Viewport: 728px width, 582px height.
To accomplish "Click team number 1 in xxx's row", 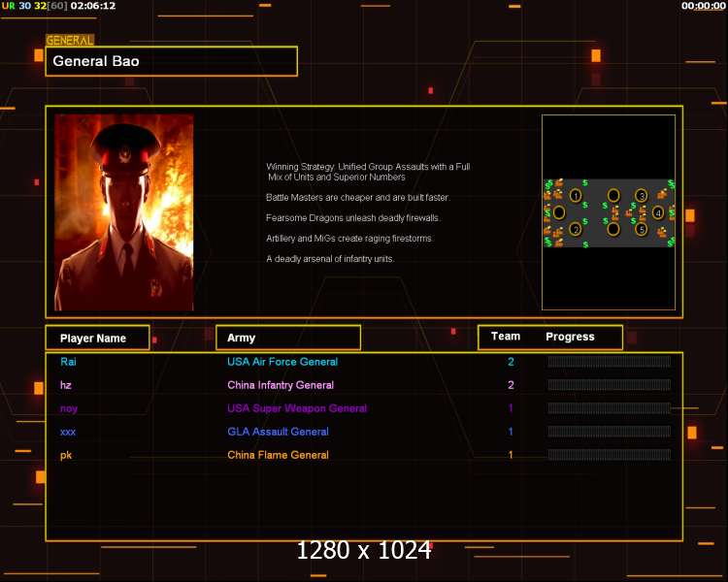I will tap(511, 432).
